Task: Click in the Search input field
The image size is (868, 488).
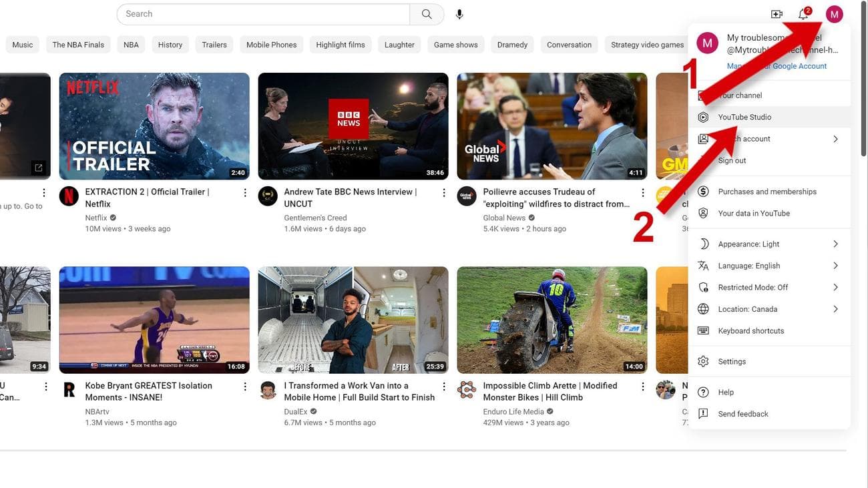Action: pos(263,14)
